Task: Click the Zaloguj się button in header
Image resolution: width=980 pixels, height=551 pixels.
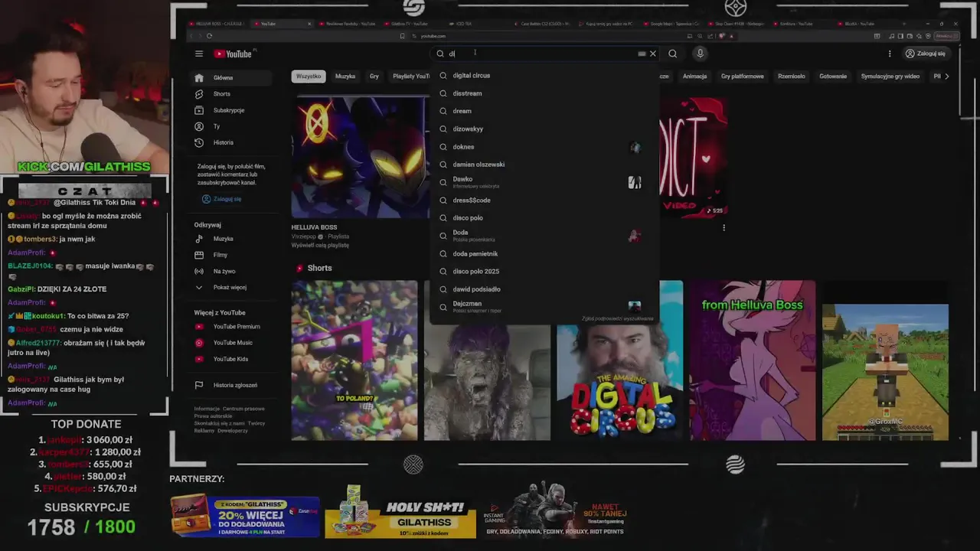Action: [925, 54]
